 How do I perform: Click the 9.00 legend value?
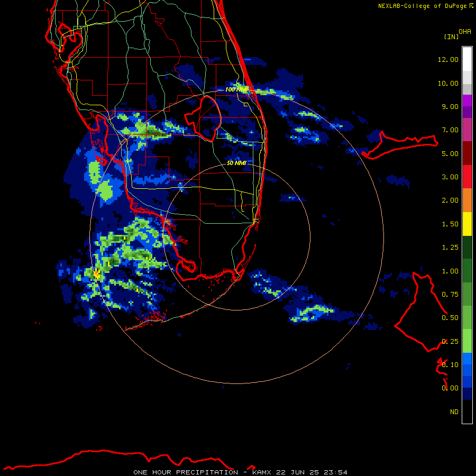coord(450,106)
